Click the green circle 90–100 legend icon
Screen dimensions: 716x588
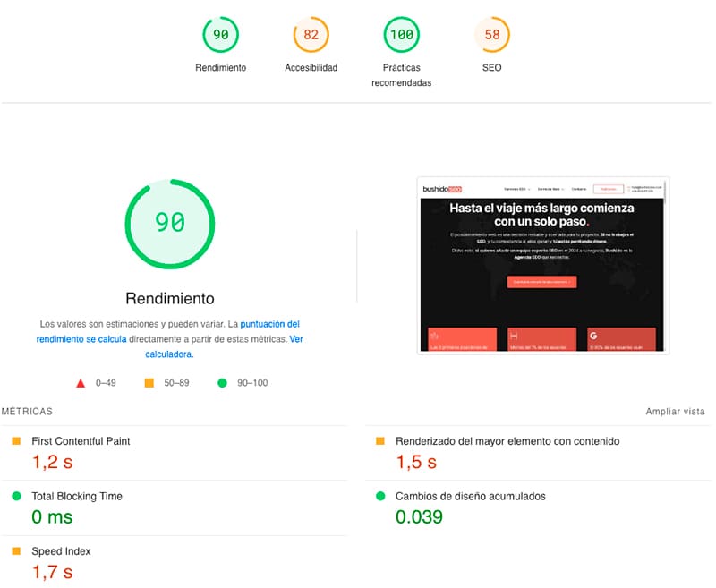pyautogui.click(x=221, y=383)
